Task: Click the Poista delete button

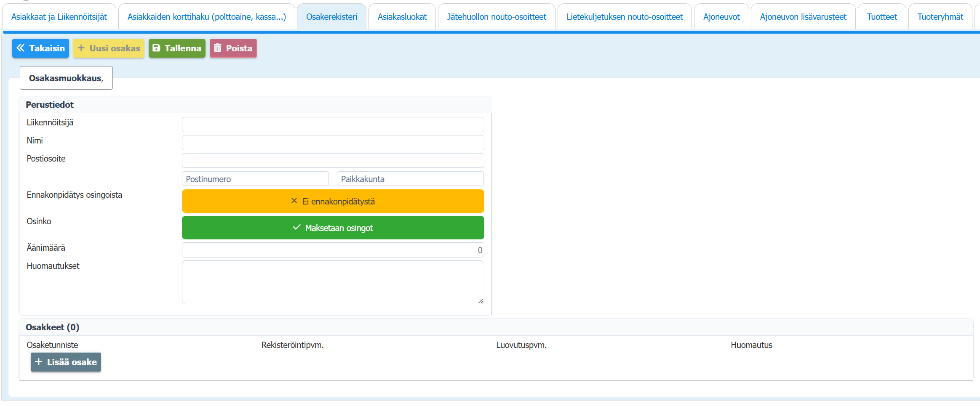Action: 233,48
